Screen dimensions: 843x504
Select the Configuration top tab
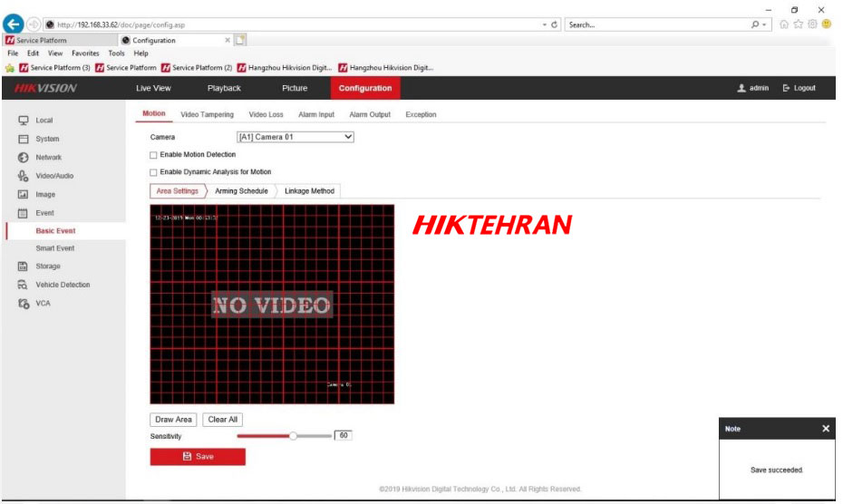[365, 88]
